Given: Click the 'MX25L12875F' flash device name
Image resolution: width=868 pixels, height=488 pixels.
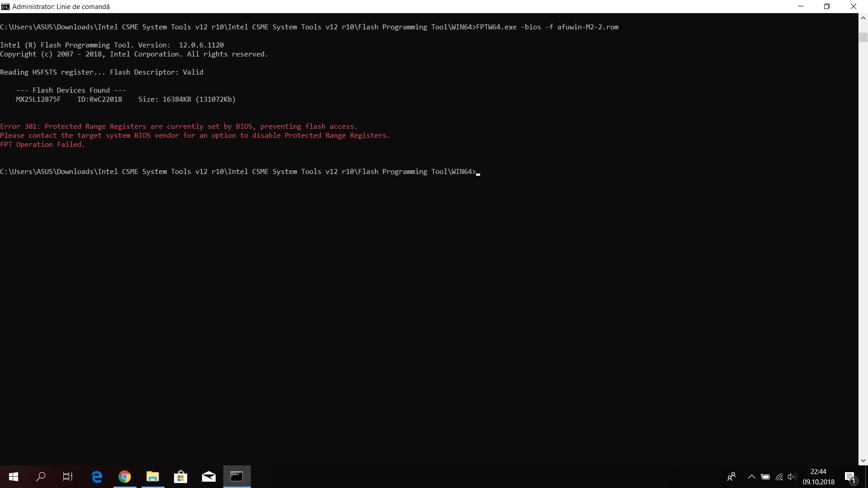Looking at the screenshot, I should click(38, 99).
